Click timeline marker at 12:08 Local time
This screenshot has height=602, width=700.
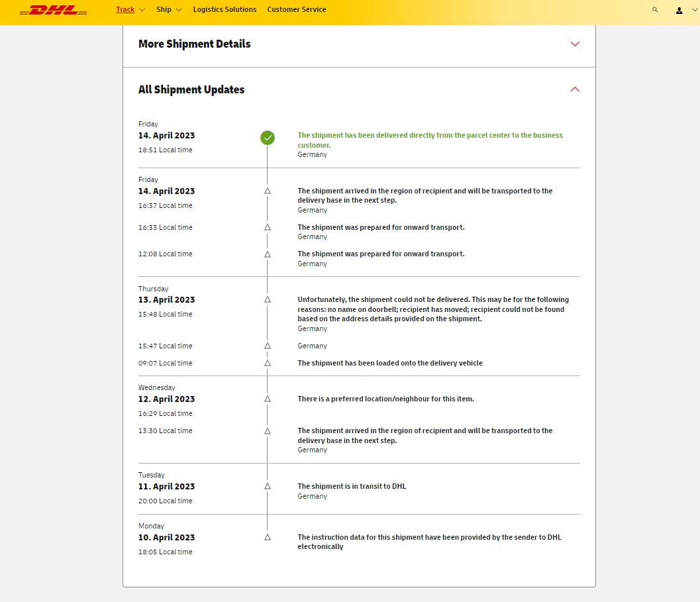tap(268, 254)
